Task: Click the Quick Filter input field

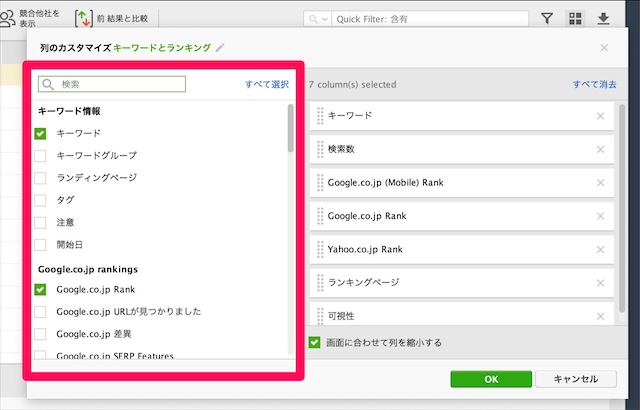Action: pyautogui.click(x=430, y=19)
